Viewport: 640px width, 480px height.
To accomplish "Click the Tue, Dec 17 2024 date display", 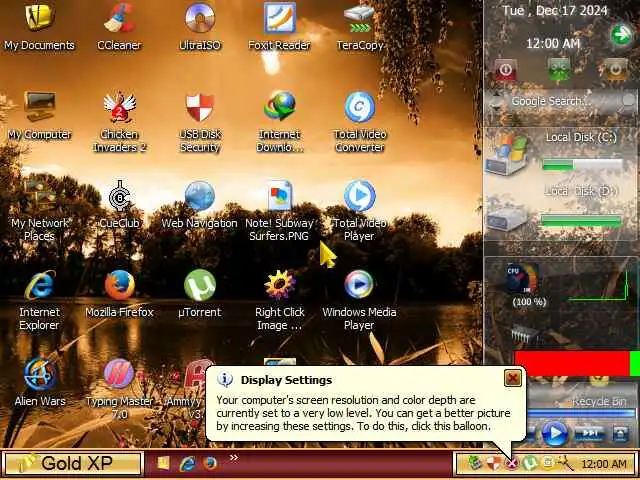I will (555, 10).
